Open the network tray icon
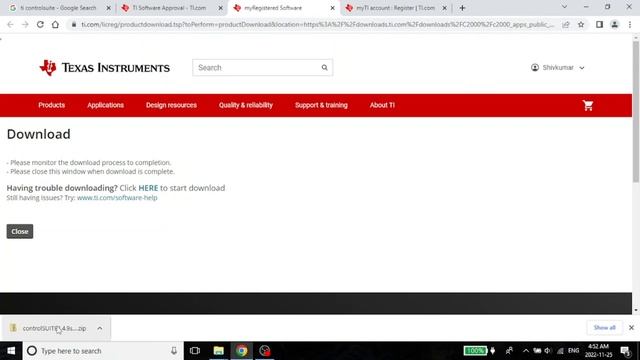This screenshot has height=360, width=640. [560, 351]
